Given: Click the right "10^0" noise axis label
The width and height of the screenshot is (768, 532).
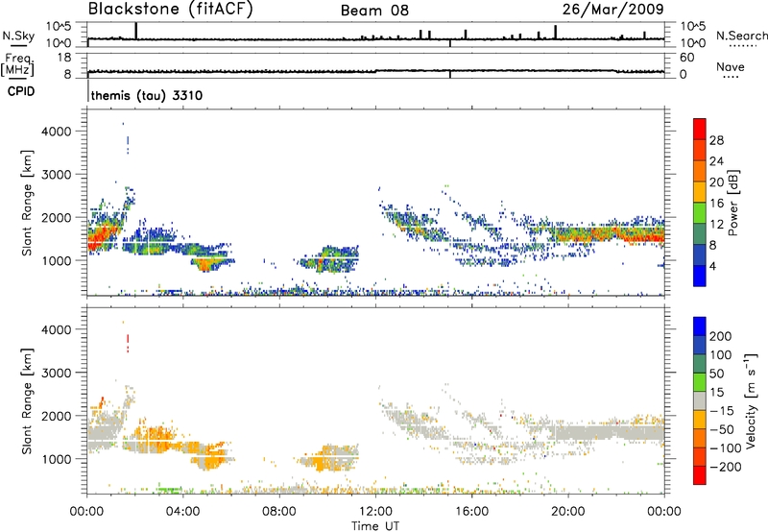Looking at the screenshot, I should [692, 43].
